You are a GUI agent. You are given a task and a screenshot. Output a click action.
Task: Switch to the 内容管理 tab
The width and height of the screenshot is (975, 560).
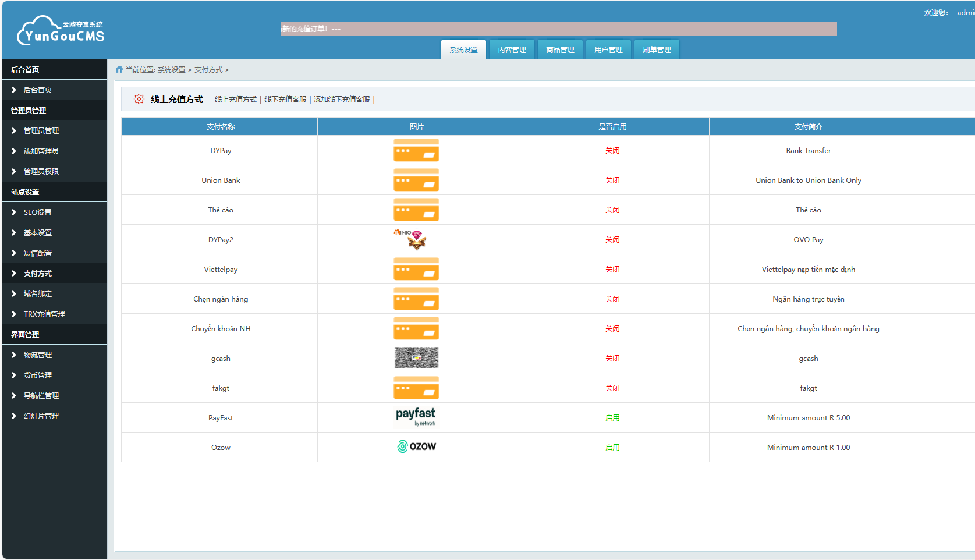(x=512, y=49)
